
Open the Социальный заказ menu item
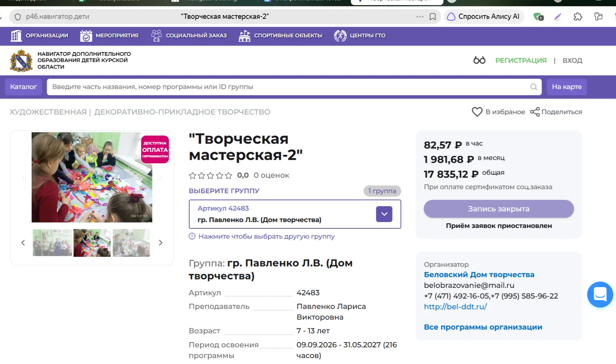click(x=196, y=35)
